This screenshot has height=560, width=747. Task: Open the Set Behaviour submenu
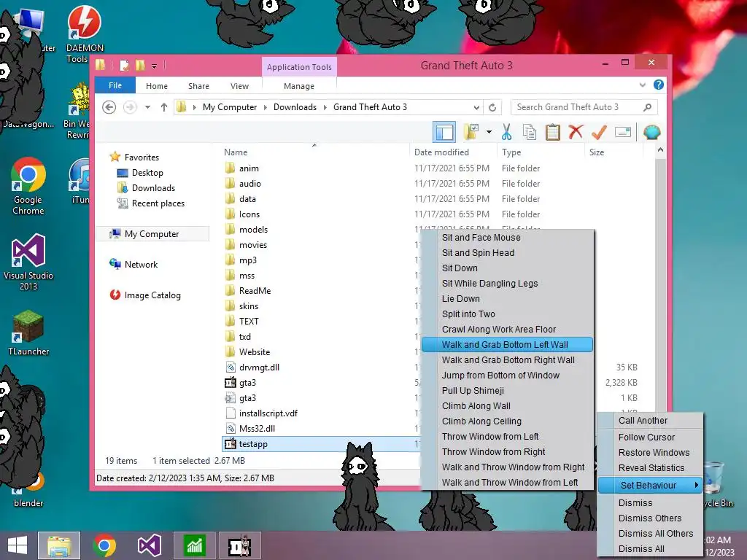(x=650, y=485)
